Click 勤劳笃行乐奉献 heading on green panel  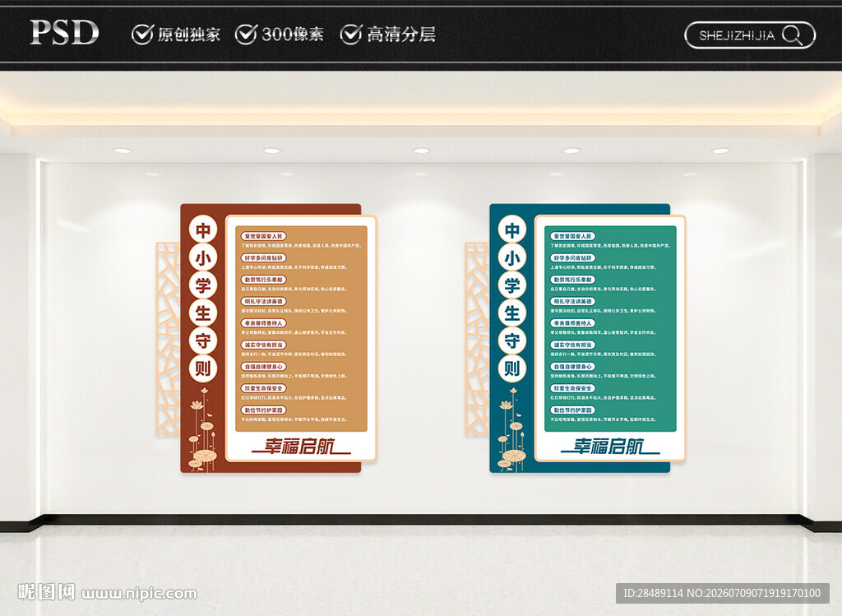coord(572,280)
